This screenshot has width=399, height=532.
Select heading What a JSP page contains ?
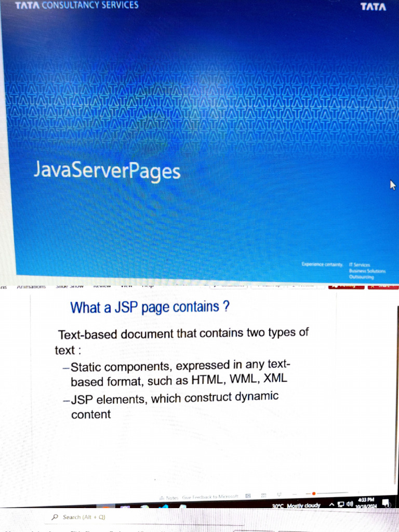[150, 308]
